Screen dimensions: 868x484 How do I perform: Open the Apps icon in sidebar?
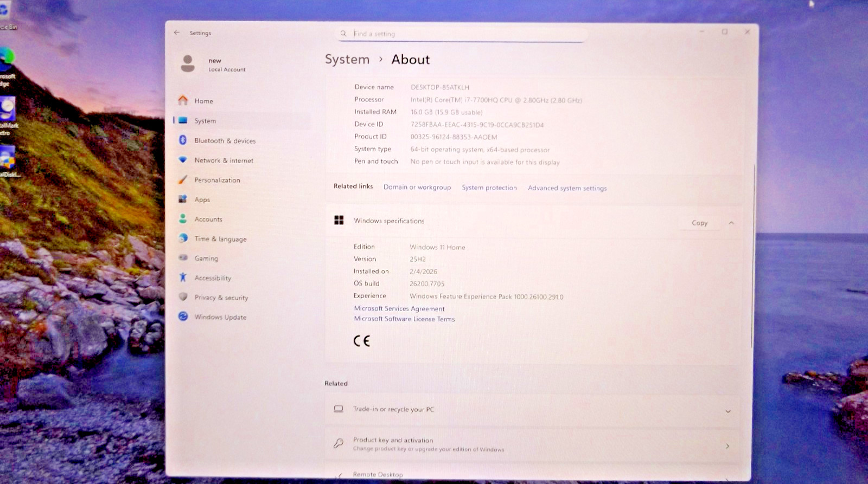183,199
